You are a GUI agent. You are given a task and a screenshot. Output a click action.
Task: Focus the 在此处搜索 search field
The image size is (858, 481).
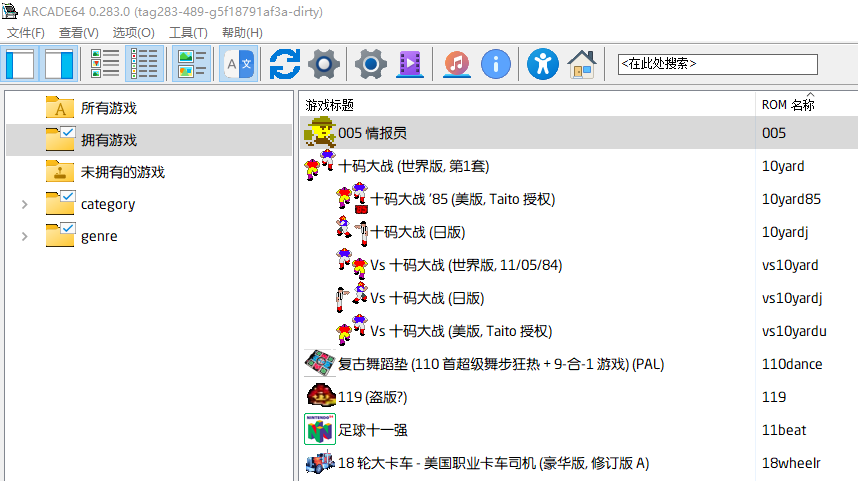[717, 64]
